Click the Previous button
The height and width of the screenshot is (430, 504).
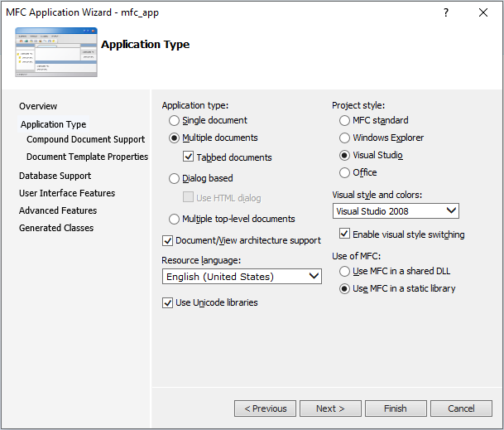[x=265, y=408]
